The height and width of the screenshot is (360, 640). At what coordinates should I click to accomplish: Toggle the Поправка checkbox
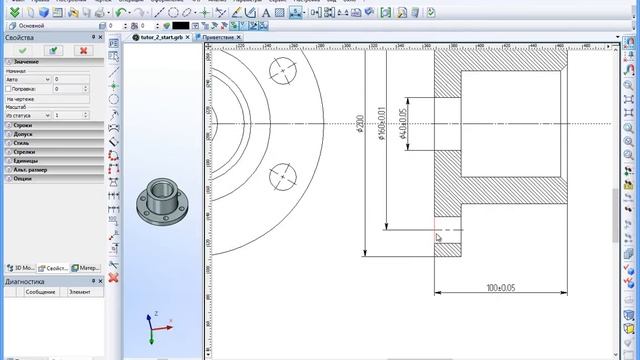[x=8, y=89]
